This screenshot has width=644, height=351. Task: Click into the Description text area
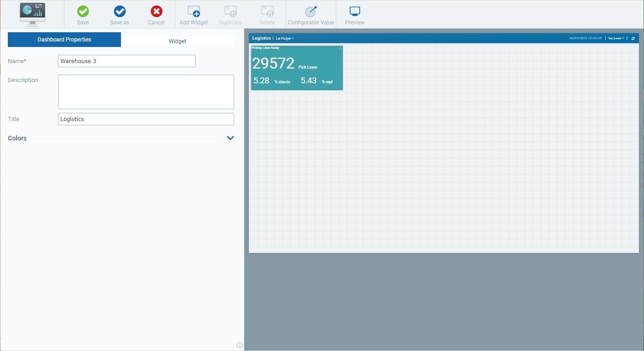coord(146,92)
